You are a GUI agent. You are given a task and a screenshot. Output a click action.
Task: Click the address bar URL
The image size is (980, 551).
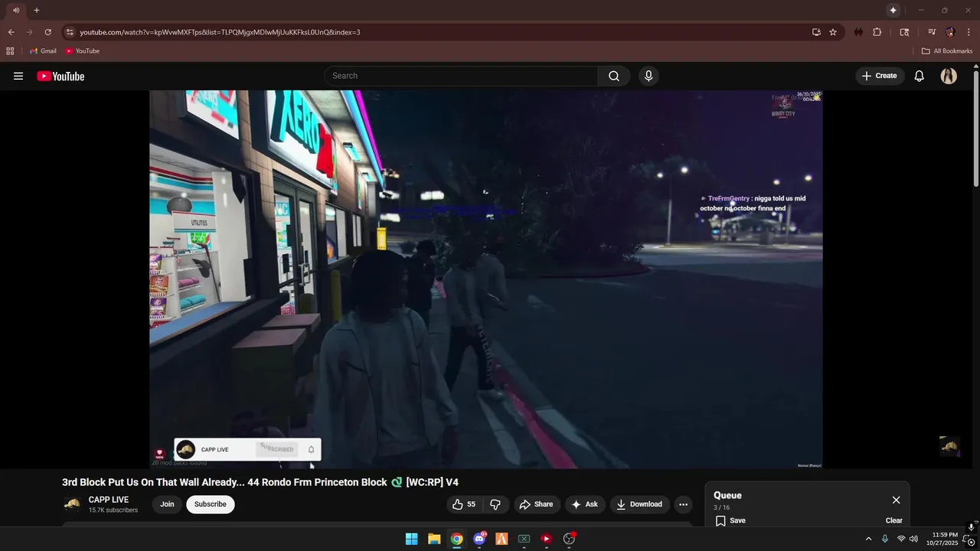(x=220, y=32)
